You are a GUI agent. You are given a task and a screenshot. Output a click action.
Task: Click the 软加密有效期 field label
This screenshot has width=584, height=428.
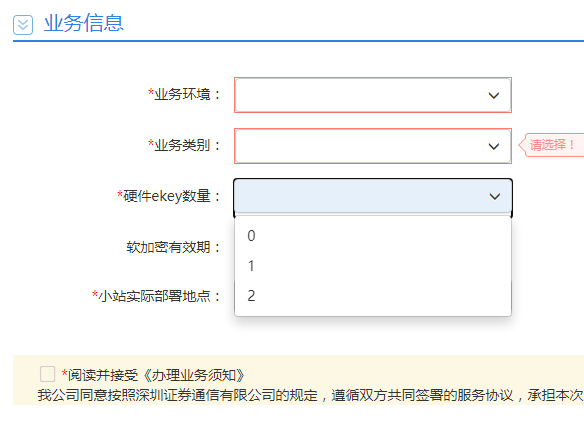click(174, 247)
